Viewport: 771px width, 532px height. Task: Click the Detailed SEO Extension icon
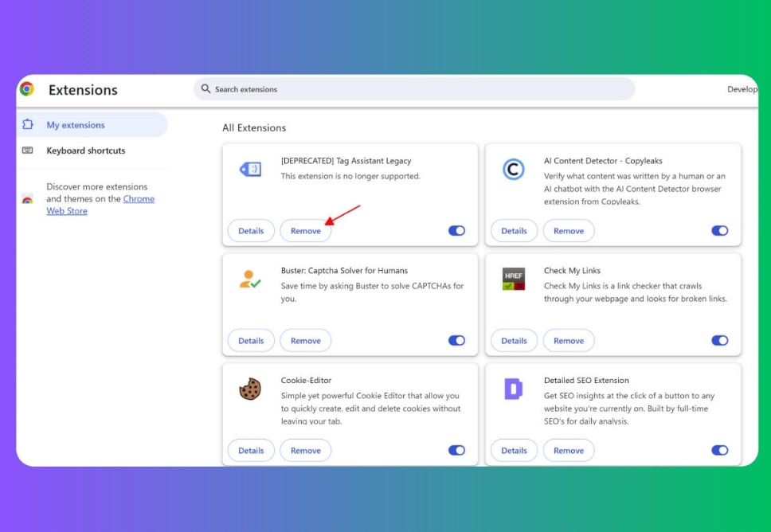[x=514, y=389]
